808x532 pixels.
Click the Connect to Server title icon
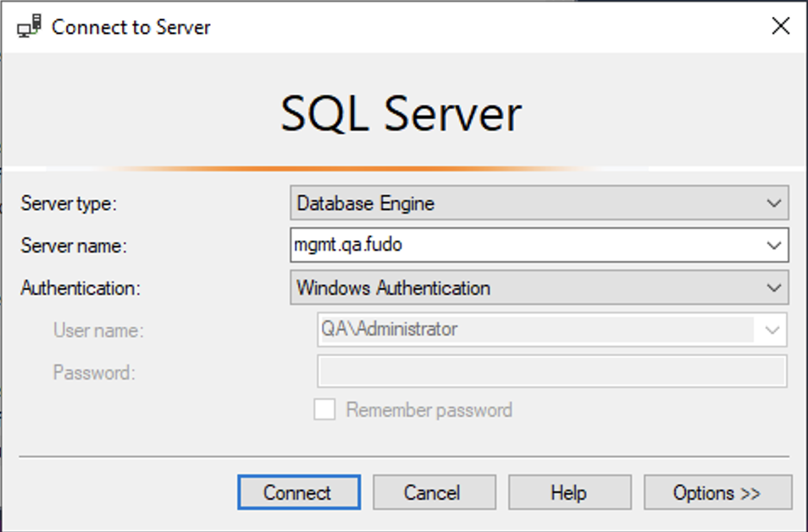tap(29, 25)
